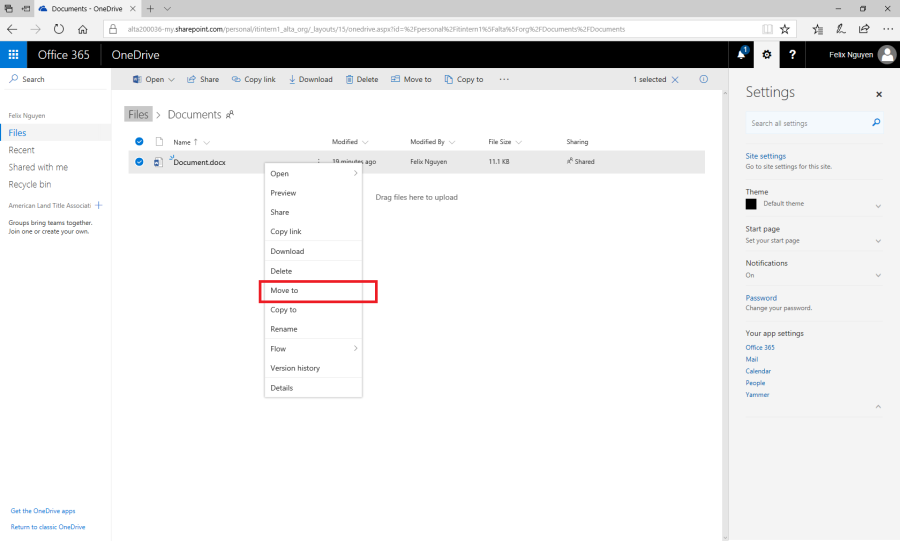Open Felix Nguyen account avatar
Screen dimensions: 900x541
[887, 55]
